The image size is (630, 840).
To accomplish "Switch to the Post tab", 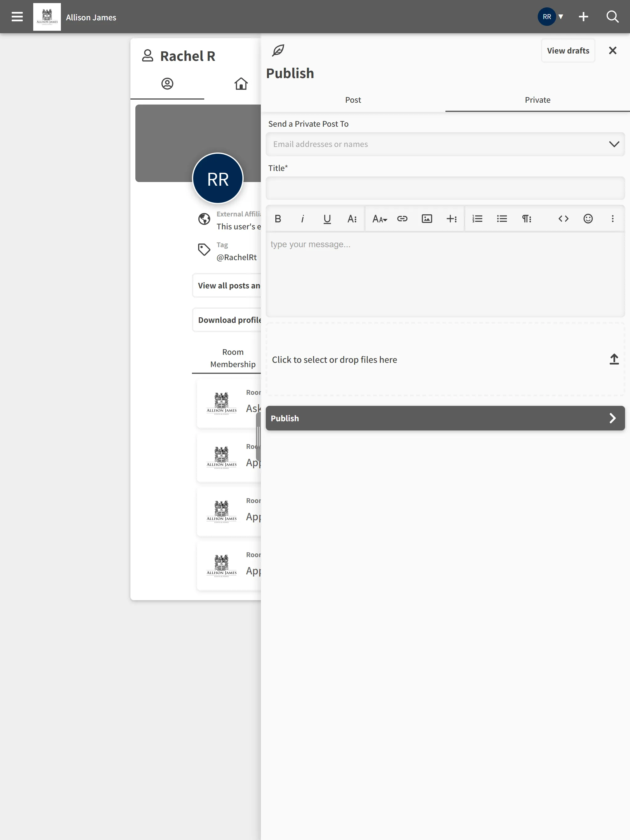I will coord(353,100).
